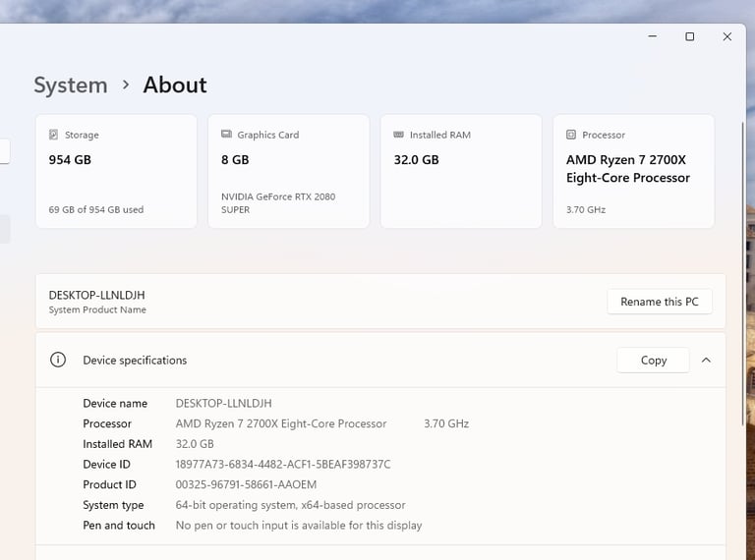Click the breadcrumb chevron separator

126,84
